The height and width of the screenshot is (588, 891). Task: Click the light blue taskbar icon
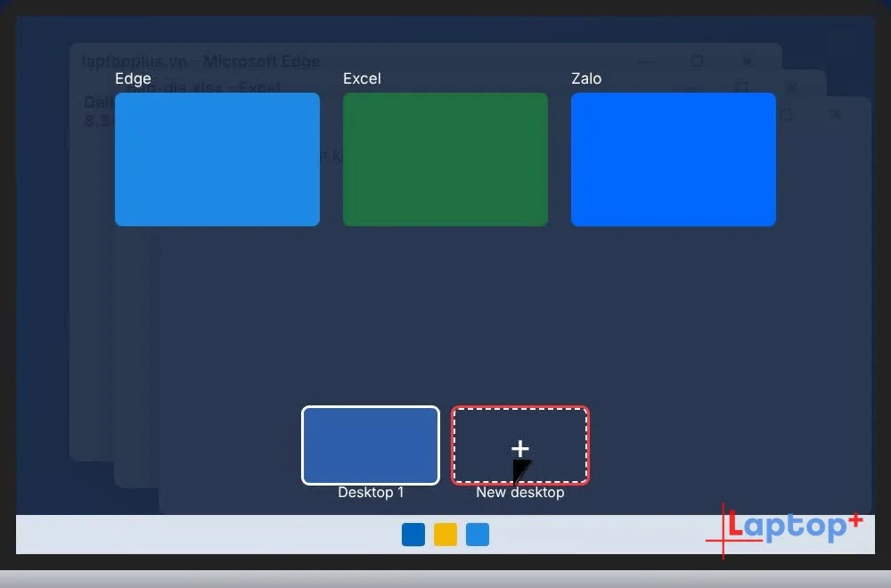(x=478, y=535)
